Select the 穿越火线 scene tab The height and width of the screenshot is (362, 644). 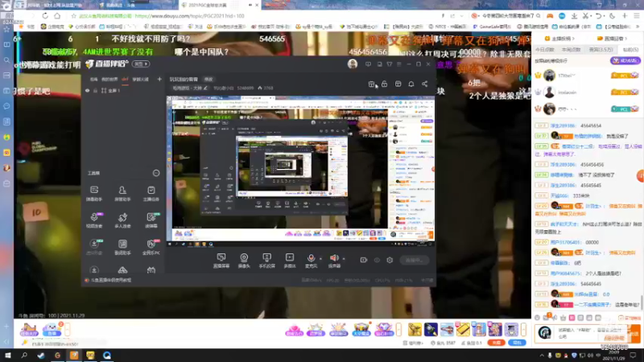pyautogui.click(x=140, y=79)
